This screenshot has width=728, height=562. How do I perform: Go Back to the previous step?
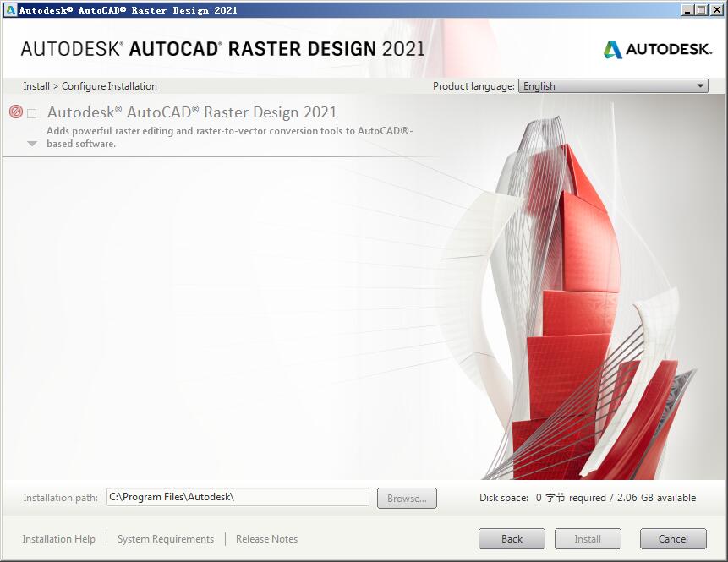[x=512, y=539]
